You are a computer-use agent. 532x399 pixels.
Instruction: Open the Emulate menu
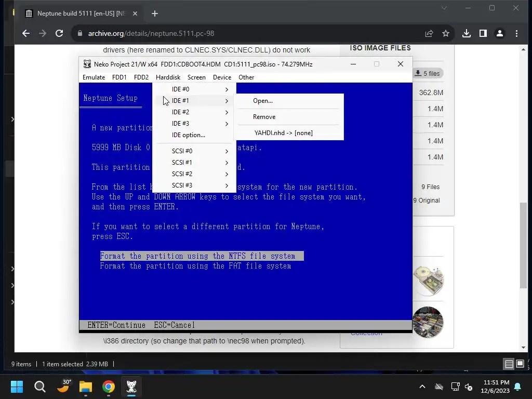[x=94, y=77]
